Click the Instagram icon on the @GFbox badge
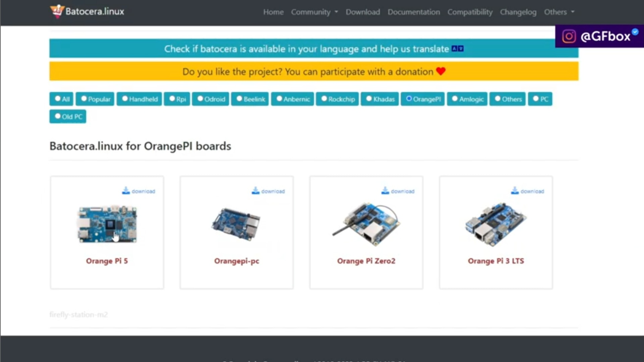The height and width of the screenshot is (362, 644). click(x=568, y=36)
